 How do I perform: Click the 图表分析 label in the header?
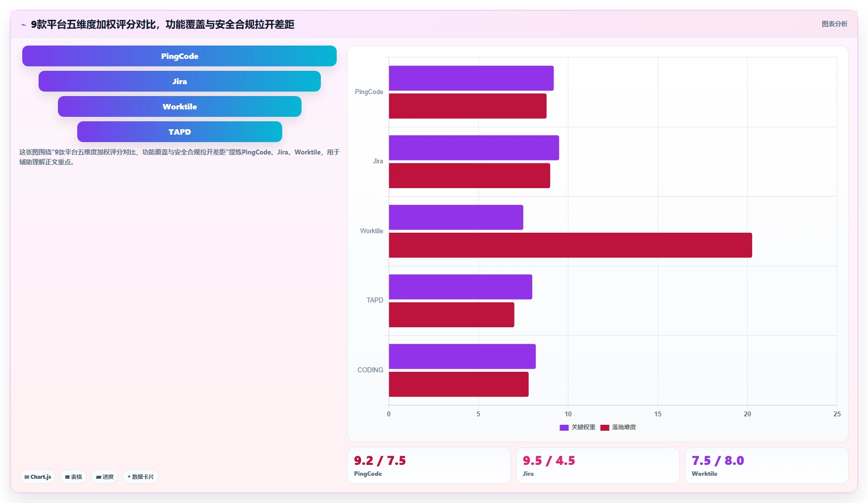(x=834, y=24)
